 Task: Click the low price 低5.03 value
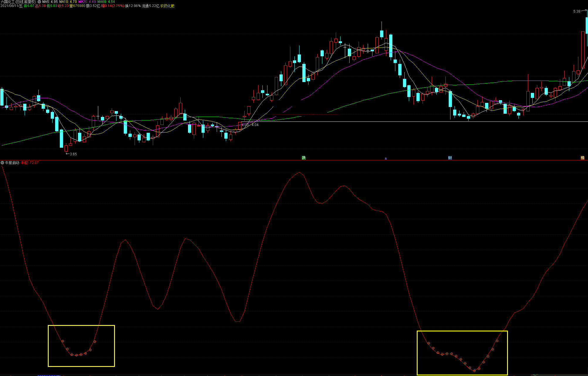[x=52, y=6]
